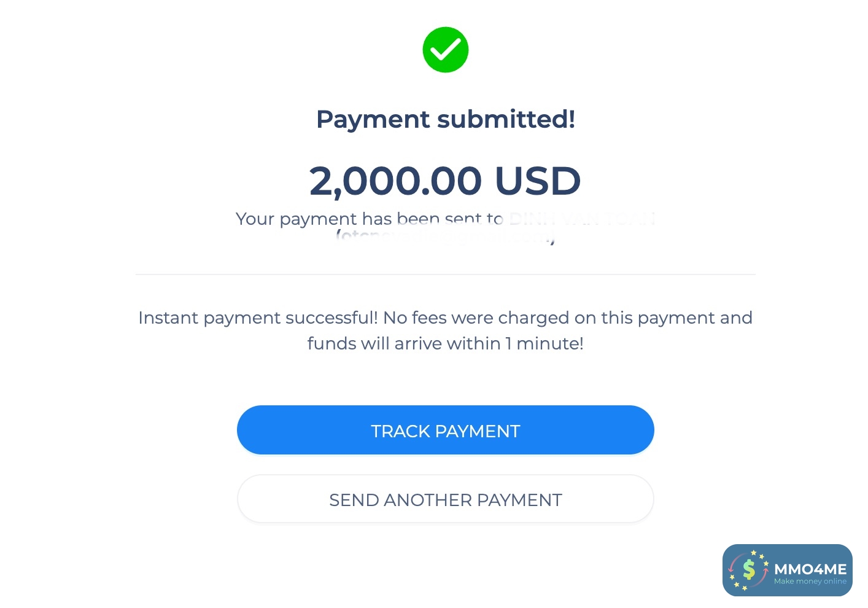Viewport: 868px width, 608px height.
Task: Click the blurred recipient name
Action: click(x=581, y=219)
